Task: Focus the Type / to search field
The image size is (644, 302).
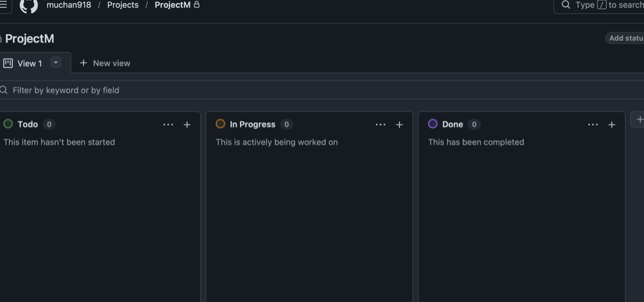Action: point(599,5)
